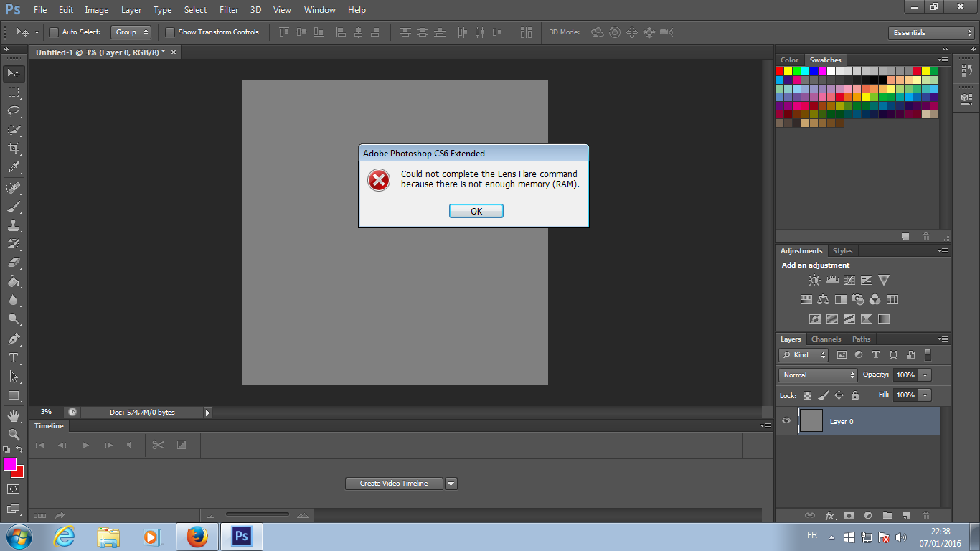Click the red background color swatch
Viewport: 980px width, 551px height.
(x=19, y=473)
